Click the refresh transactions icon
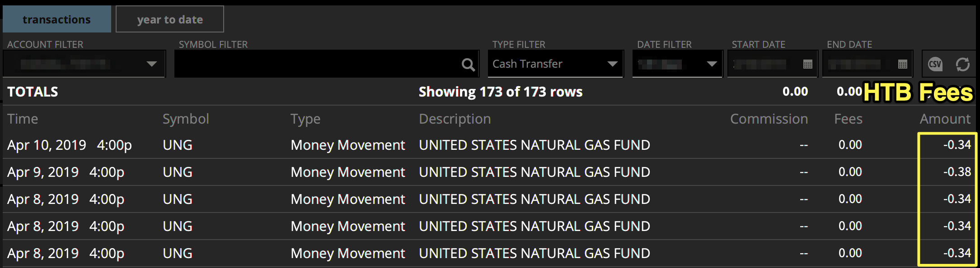The width and height of the screenshot is (980, 268). 962,64
